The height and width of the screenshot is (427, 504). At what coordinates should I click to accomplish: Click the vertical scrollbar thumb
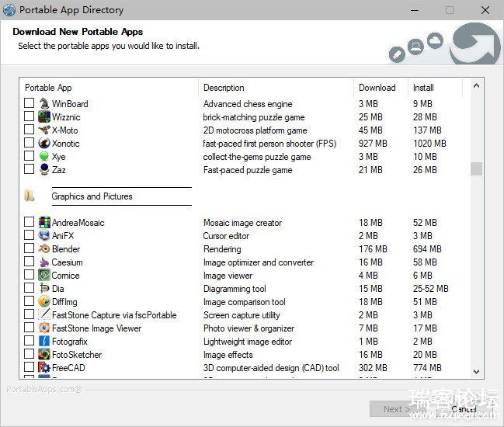[476, 168]
